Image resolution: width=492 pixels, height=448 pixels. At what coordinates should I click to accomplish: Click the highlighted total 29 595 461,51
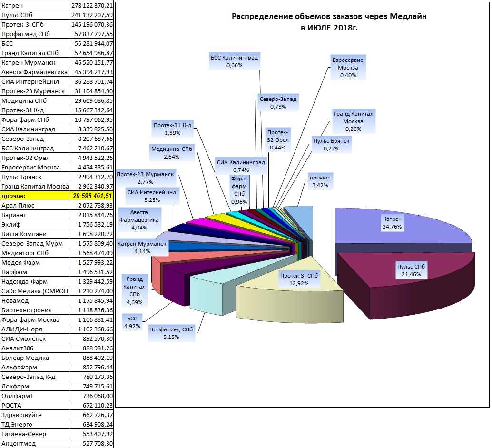[x=91, y=196]
